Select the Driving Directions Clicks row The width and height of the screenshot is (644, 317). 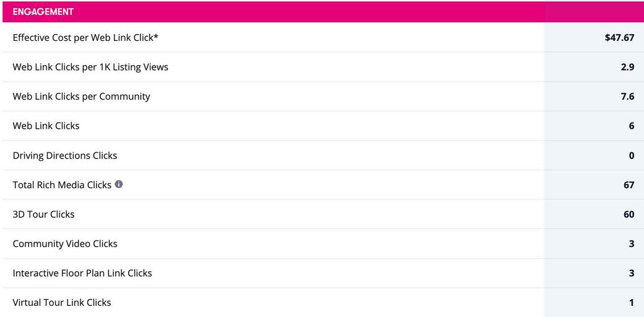pyautogui.click(x=323, y=155)
